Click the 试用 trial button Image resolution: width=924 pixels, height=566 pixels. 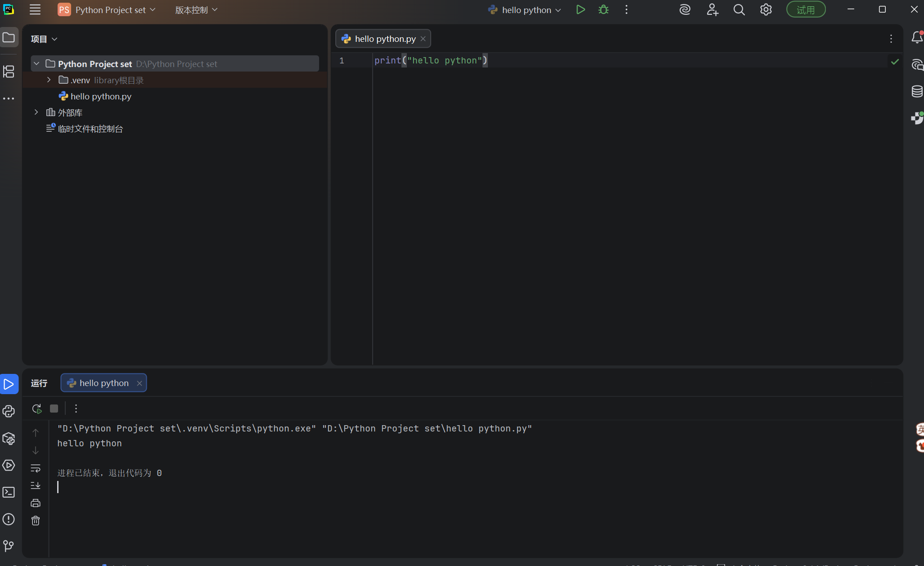point(805,9)
